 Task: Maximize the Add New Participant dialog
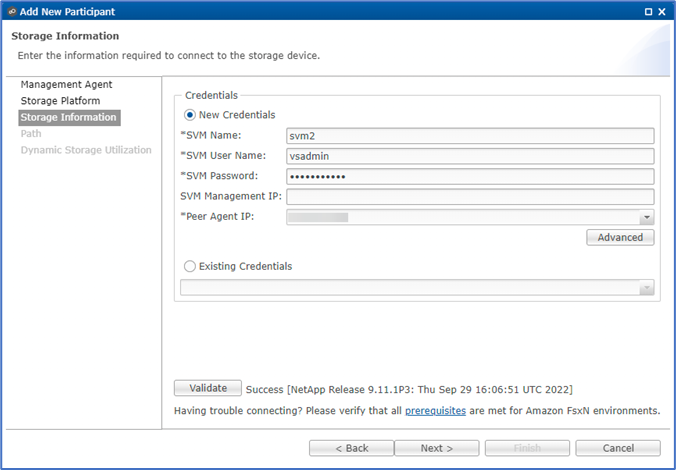[647, 12]
